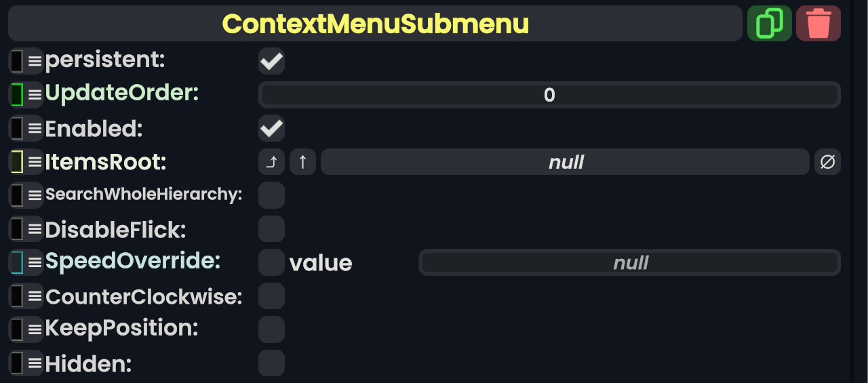The image size is (868, 383).
Task: Click the ItemsRoot clear null-reference icon
Action: tap(827, 162)
